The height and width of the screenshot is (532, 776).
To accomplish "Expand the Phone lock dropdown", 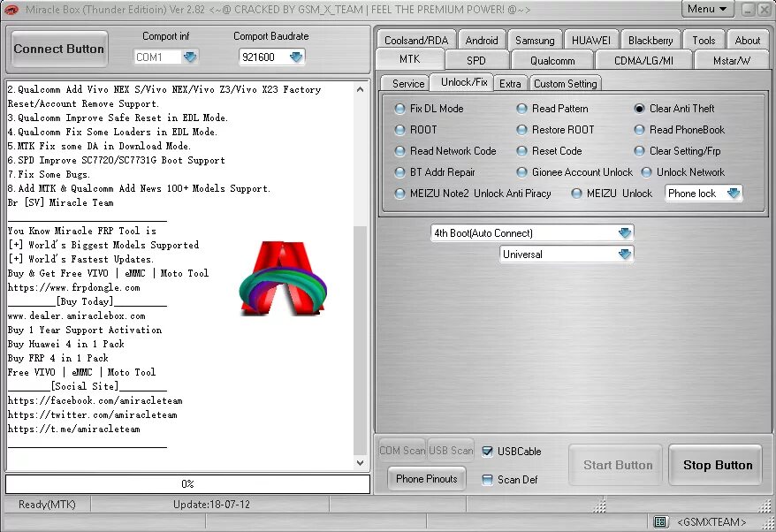I will 734,194.
